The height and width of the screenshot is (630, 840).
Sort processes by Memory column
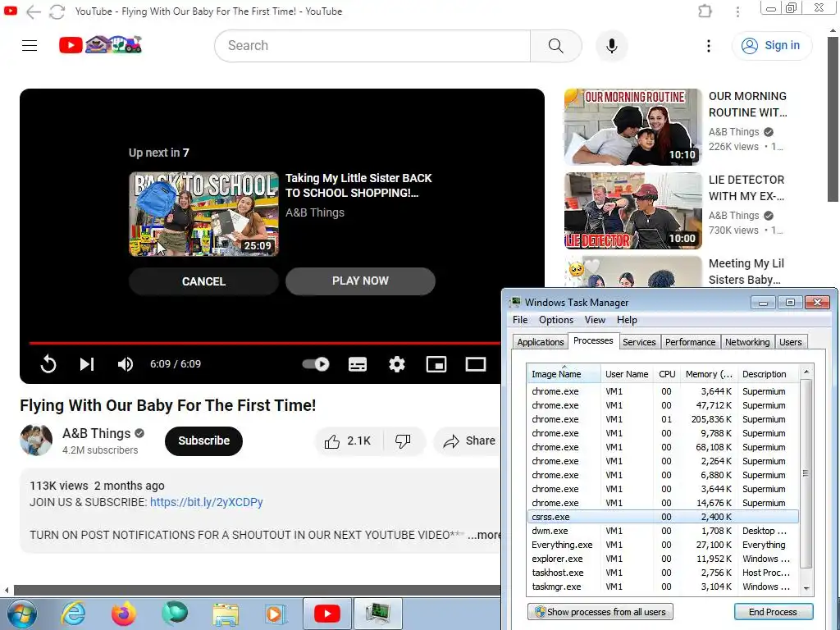(709, 374)
